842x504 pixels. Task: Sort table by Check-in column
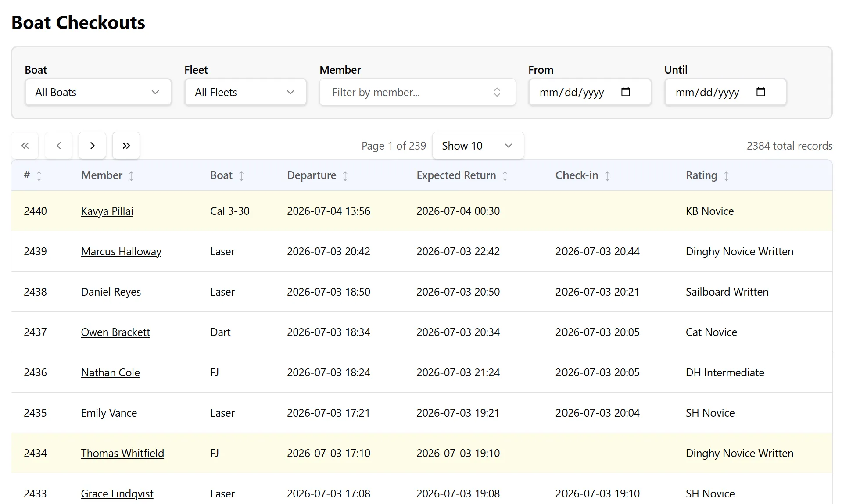[x=607, y=176]
